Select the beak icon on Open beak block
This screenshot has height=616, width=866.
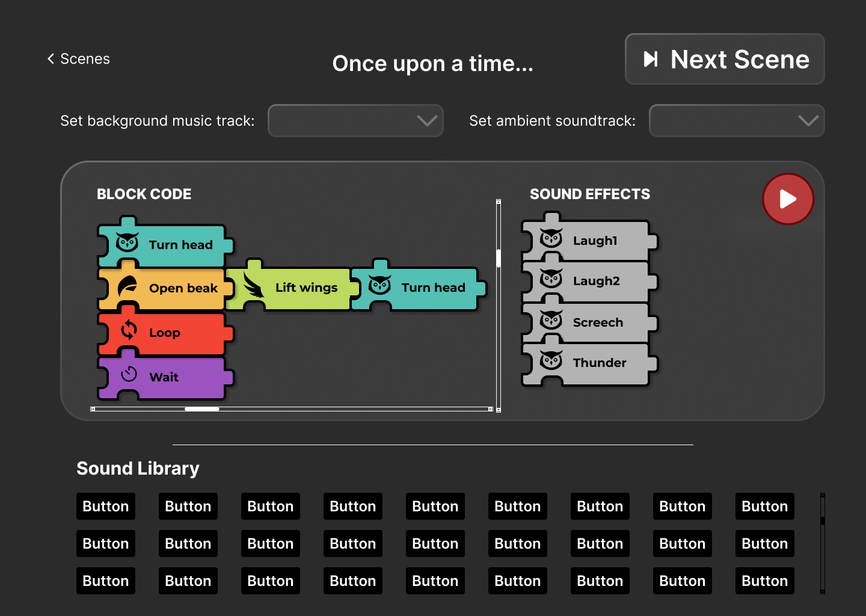click(127, 286)
